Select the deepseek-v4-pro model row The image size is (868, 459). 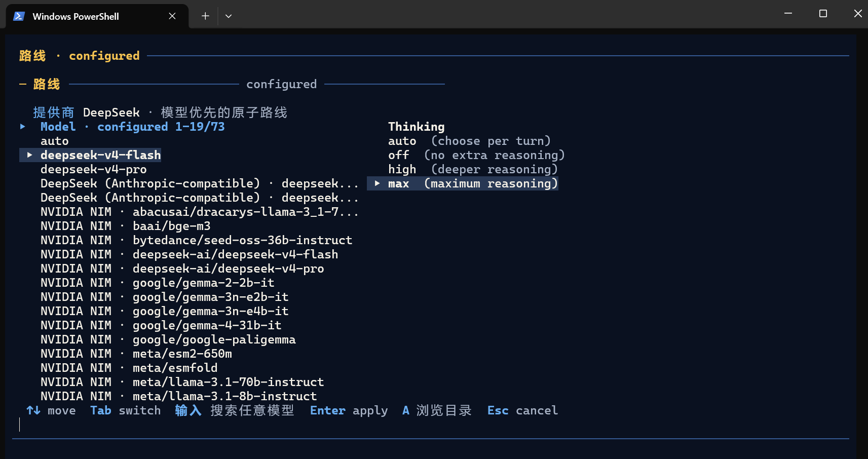(93, 169)
